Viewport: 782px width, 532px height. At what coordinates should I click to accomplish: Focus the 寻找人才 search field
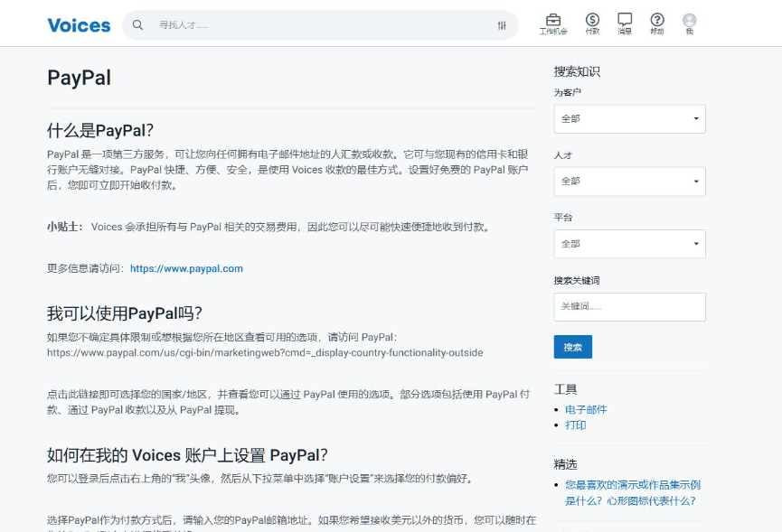pyautogui.click(x=322, y=25)
